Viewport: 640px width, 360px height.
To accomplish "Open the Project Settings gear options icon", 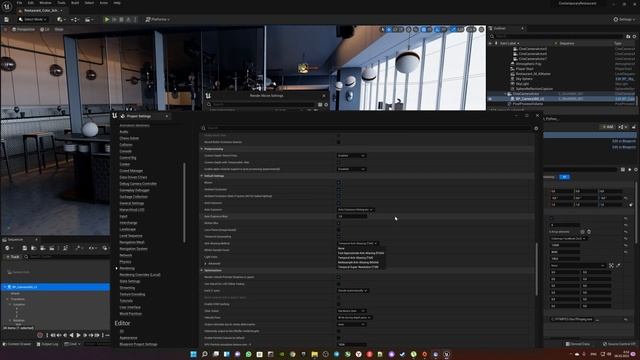I will pyautogui.click(x=536, y=128).
